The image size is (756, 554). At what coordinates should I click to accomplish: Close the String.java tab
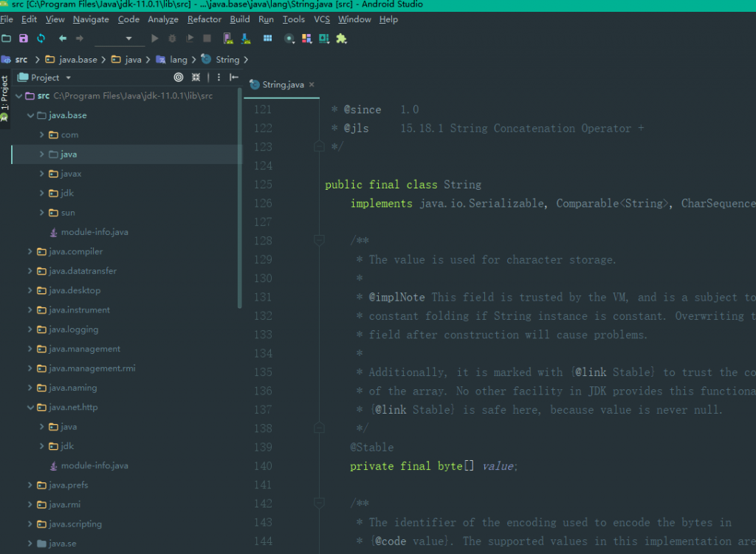(x=312, y=84)
